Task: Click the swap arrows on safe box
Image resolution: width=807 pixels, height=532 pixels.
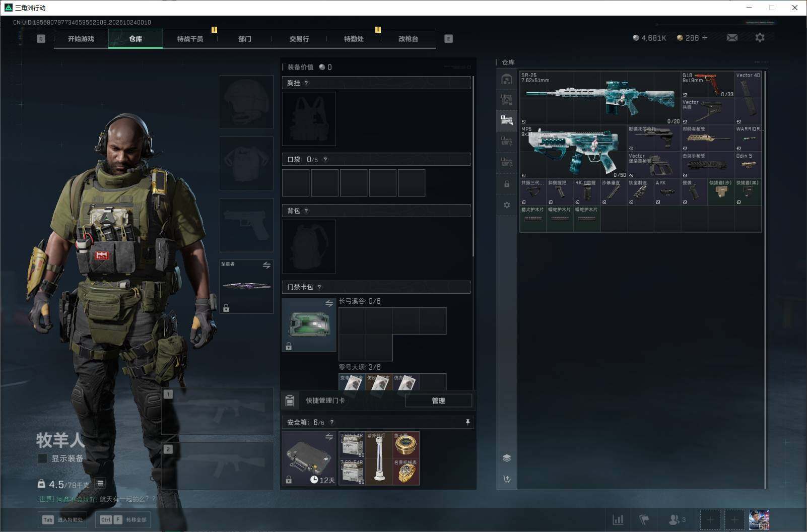Action: [x=329, y=437]
